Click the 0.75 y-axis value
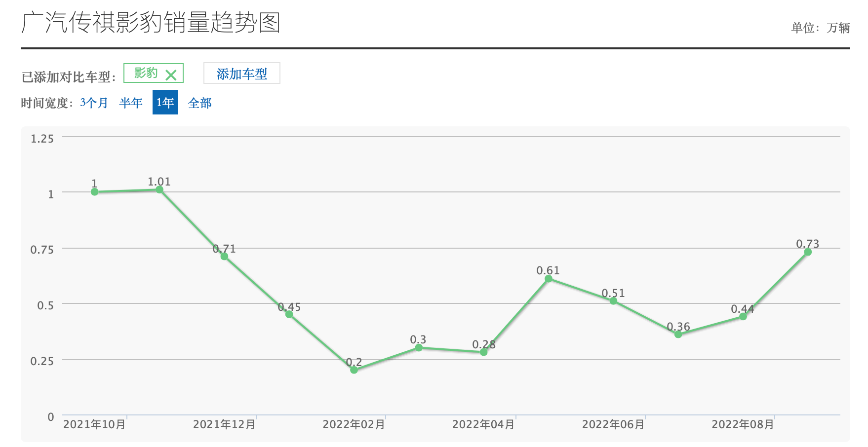 (42, 250)
